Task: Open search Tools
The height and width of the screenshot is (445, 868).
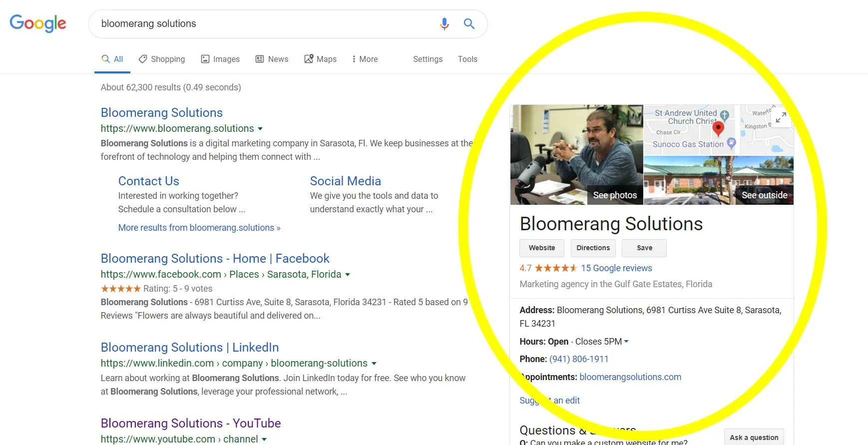Action: 467,59
